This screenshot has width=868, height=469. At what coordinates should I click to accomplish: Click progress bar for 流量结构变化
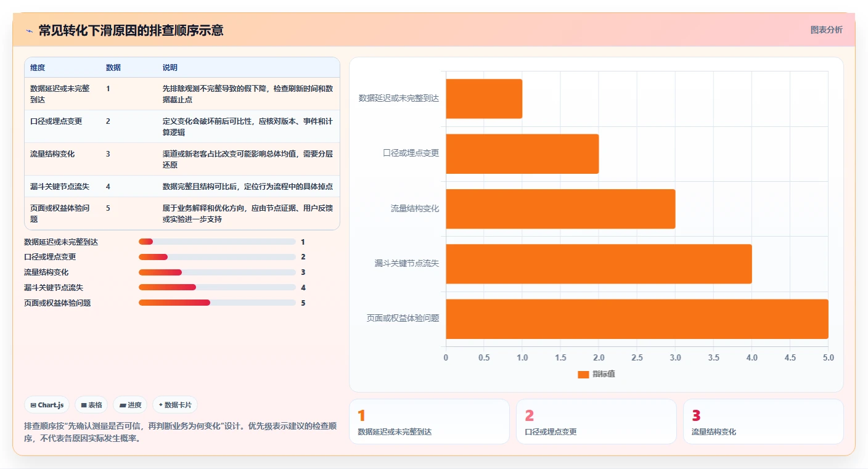point(217,272)
